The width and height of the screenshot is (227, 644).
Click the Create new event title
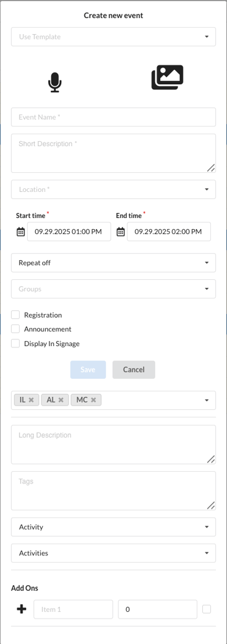coord(113,15)
